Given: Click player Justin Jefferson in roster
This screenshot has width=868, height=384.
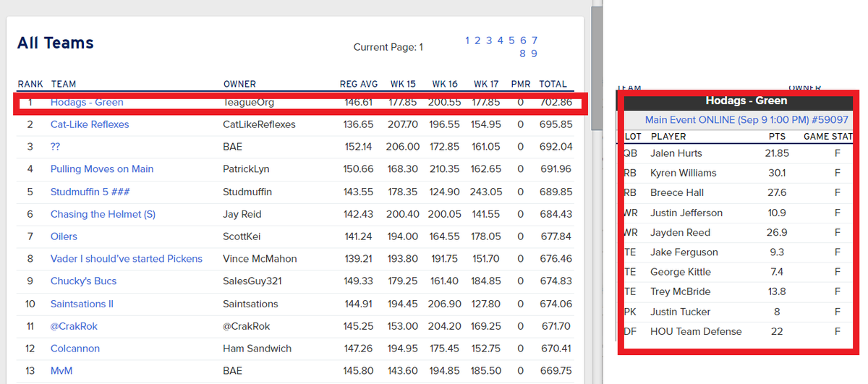Looking at the screenshot, I should tap(686, 213).
